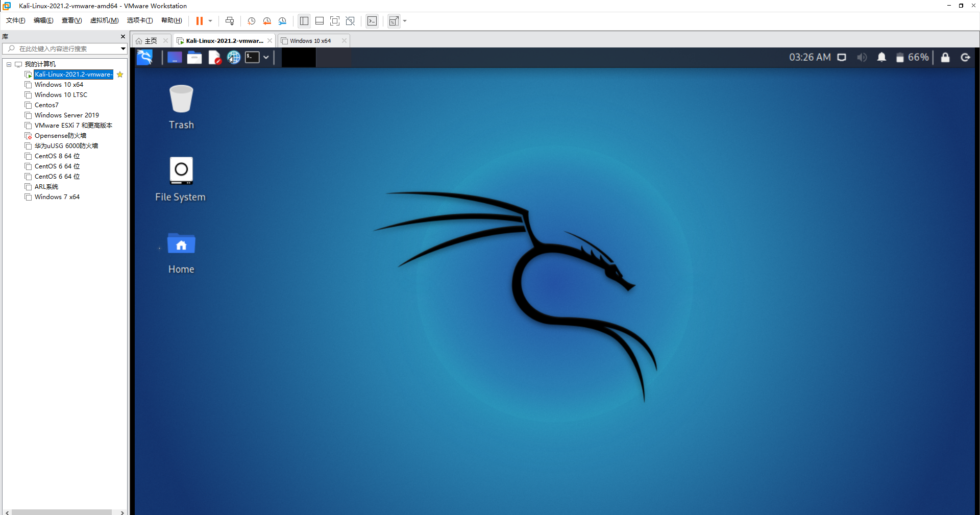Close the Windows 10 x64 tab
The height and width of the screenshot is (515, 980).
point(344,41)
